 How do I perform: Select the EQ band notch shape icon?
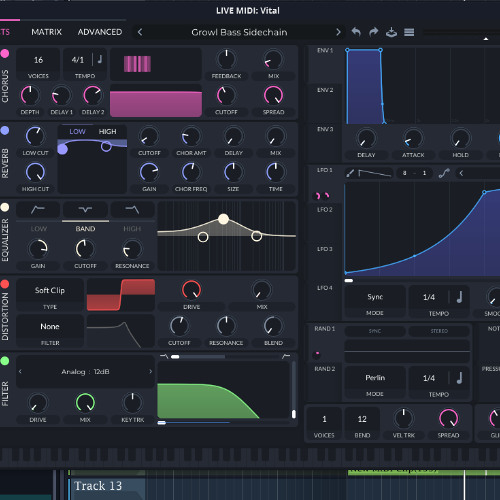[x=85, y=210]
